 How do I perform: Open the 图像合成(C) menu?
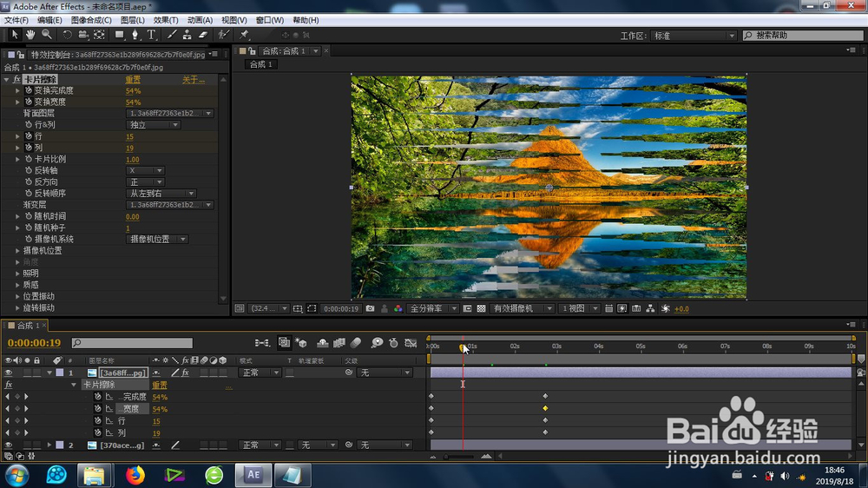91,20
